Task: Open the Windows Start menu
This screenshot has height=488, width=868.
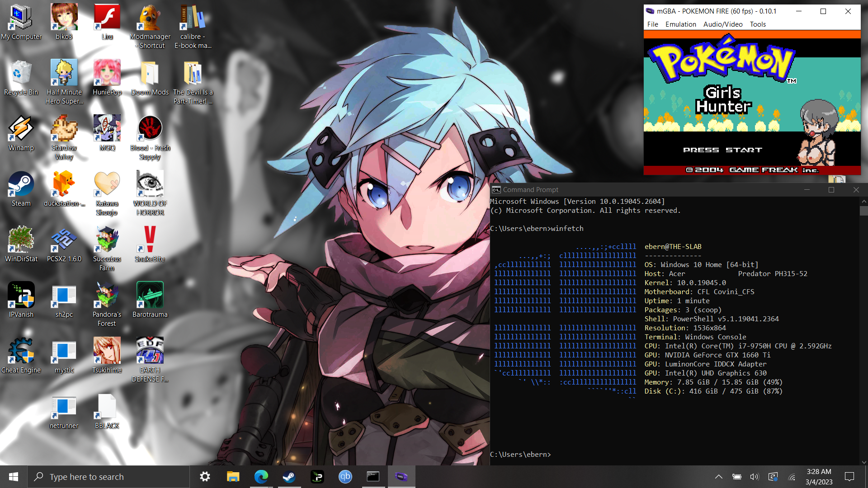Action: coord(14,477)
